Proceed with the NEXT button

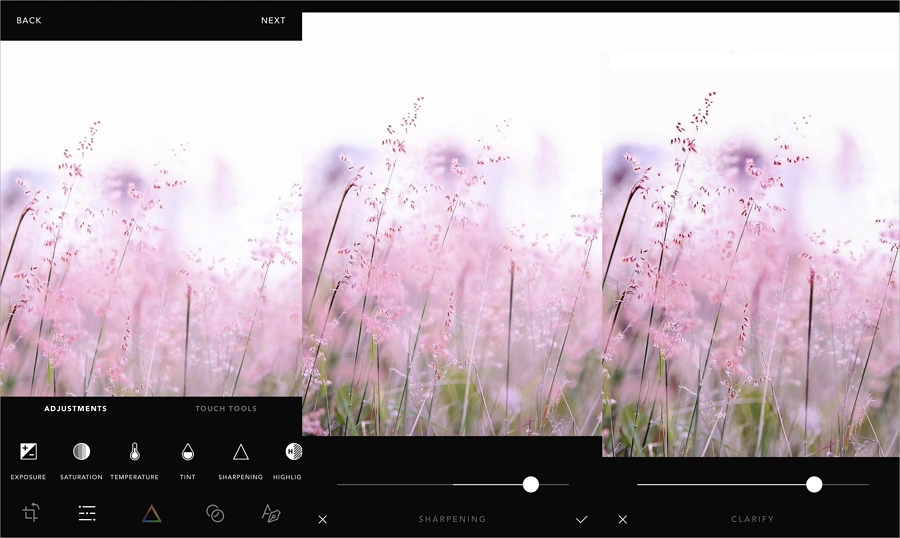click(273, 20)
